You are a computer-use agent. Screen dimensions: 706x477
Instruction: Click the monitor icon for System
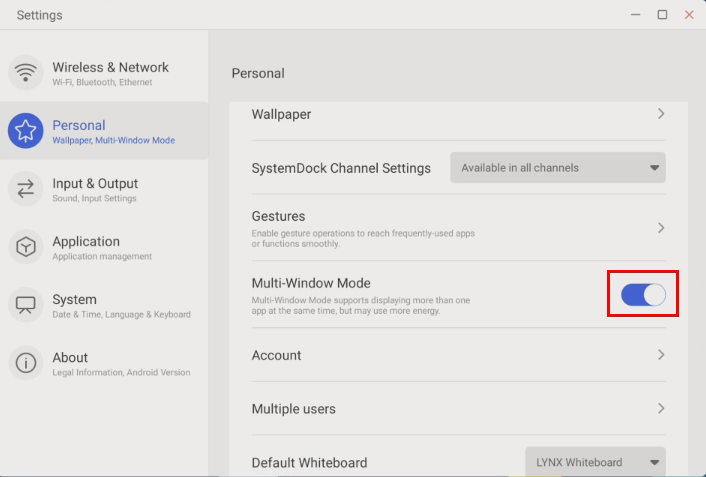(x=26, y=305)
